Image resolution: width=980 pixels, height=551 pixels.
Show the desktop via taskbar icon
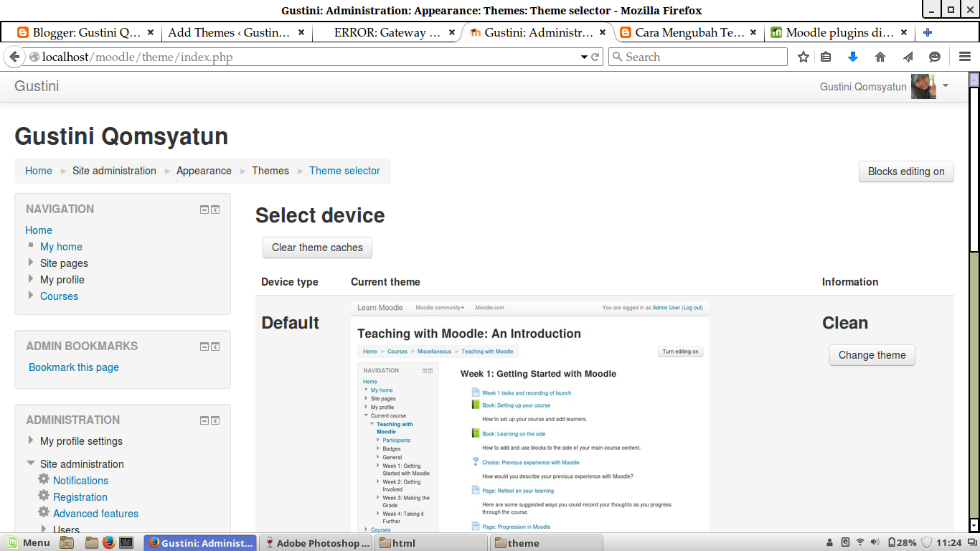click(x=66, y=543)
